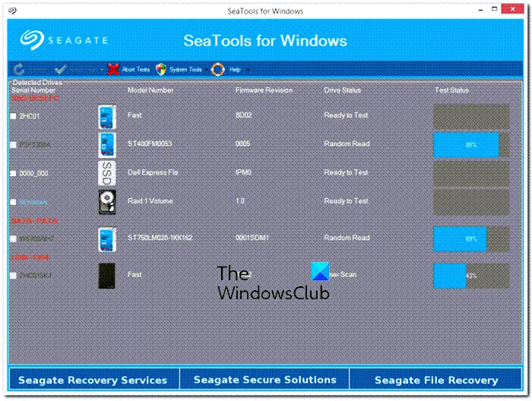This screenshot has width=532, height=401.
Task: Click the Test Status column header
Action: click(x=451, y=90)
